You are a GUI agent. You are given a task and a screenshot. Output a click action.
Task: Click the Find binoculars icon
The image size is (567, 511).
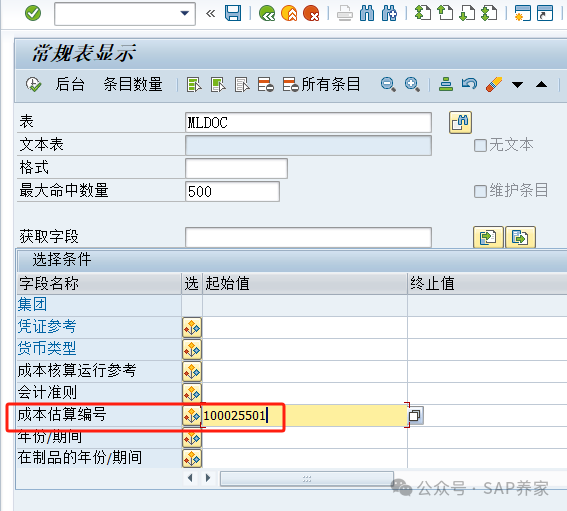click(367, 13)
